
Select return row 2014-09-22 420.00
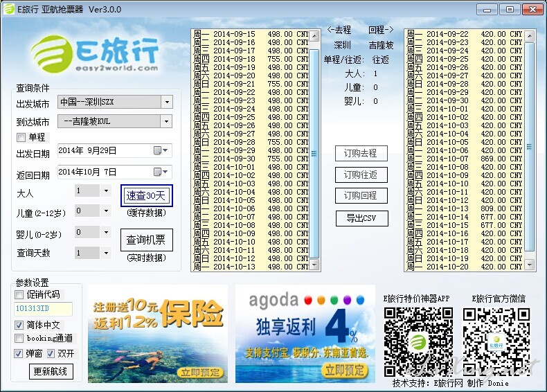coord(465,34)
